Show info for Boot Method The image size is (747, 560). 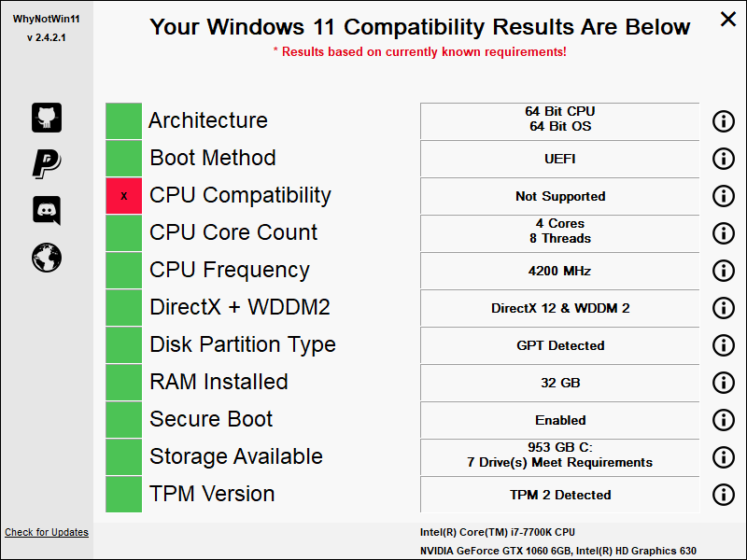[x=724, y=159]
